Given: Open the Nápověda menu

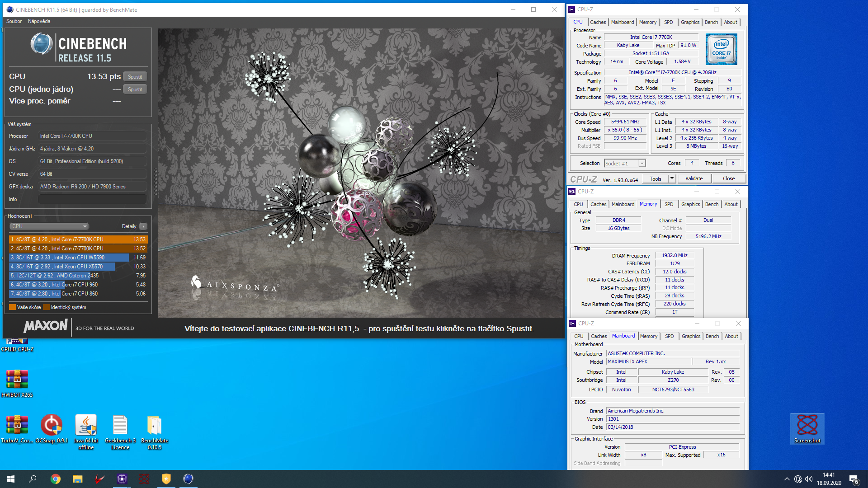Looking at the screenshot, I should [39, 21].
